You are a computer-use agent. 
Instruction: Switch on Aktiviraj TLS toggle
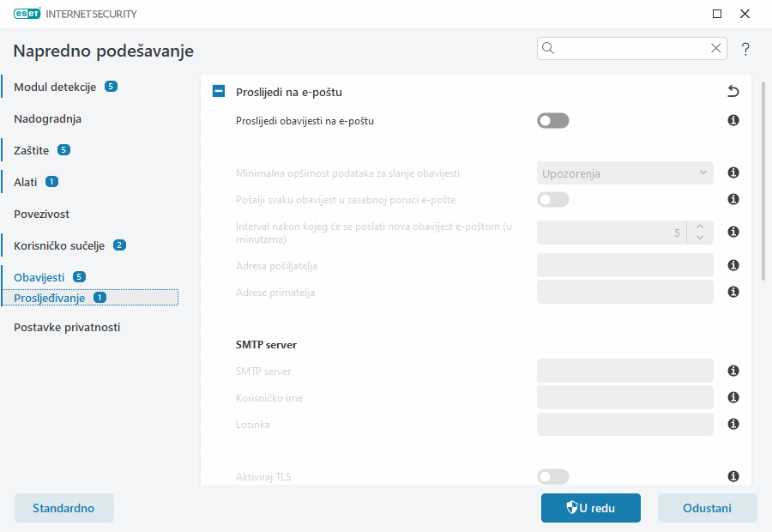[553, 476]
